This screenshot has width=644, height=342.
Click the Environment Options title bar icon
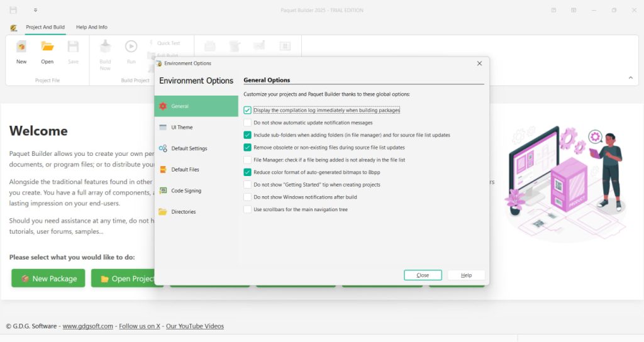click(x=159, y=63)
